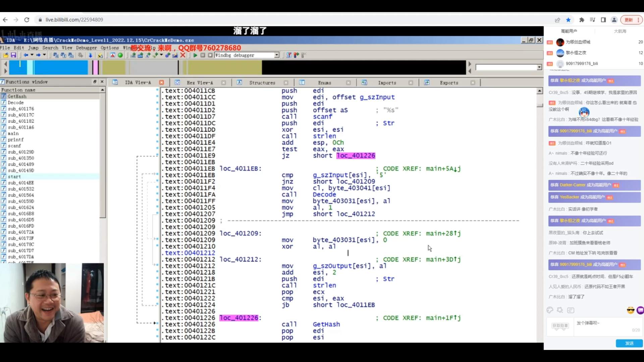Click the navigation band left scroll arrow

tap(5, 64)
